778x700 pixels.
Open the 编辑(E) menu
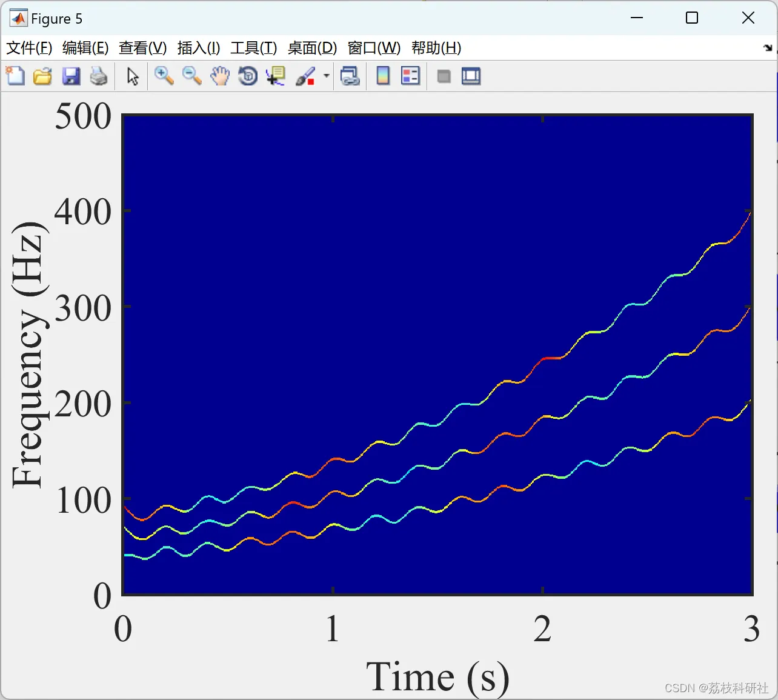point(85,48)
